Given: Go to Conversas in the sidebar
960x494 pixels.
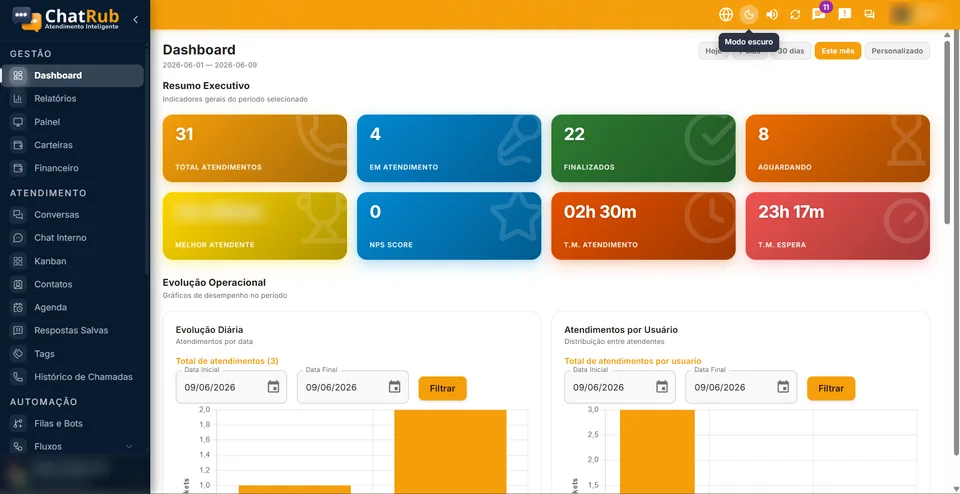Looking at the screenshot, I should point(72,215).
